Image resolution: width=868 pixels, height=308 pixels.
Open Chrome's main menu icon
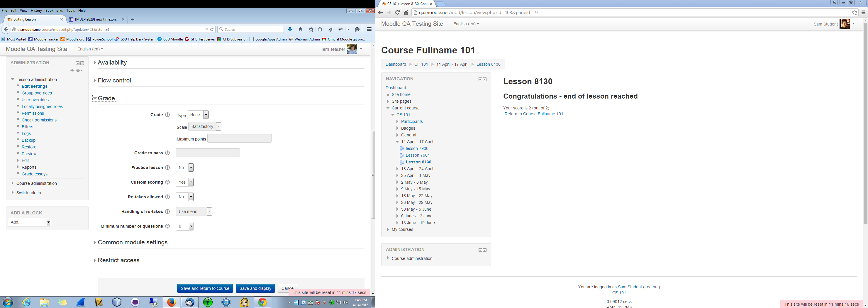[863, 13]
